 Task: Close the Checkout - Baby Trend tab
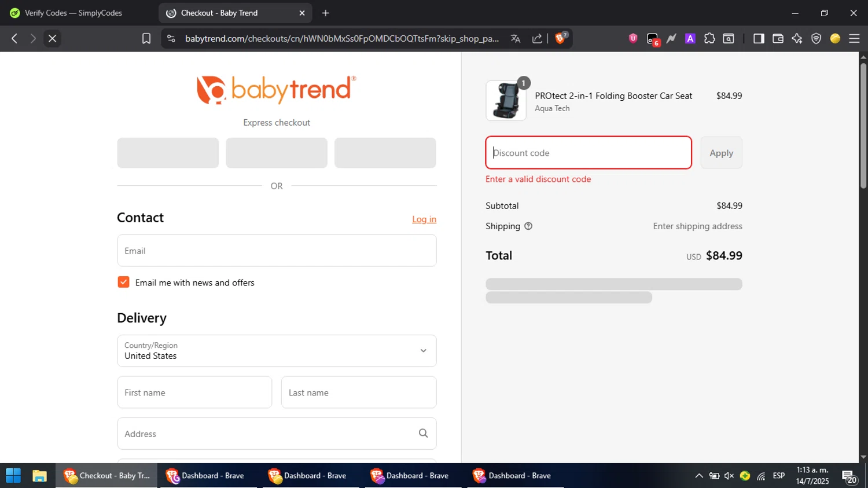pos(302,13)
